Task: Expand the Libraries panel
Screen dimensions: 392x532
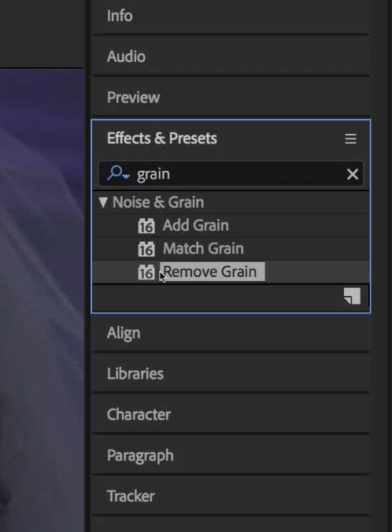Action: (x=231, y=374)
